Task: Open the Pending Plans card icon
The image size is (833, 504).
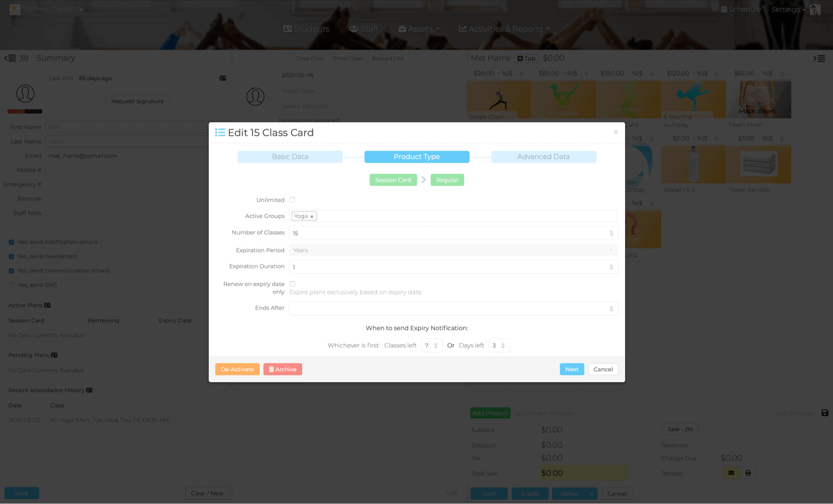Action: [54, 355]
